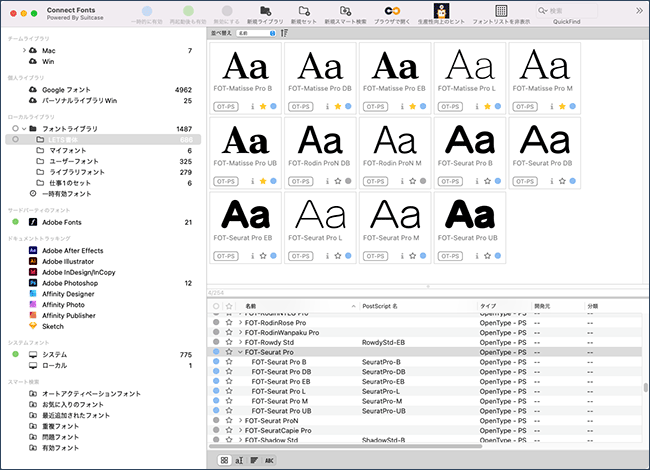The width and height of the screenshot is (650, 470).
Task: Select the ユーザーフォント set
Action: 74,161
